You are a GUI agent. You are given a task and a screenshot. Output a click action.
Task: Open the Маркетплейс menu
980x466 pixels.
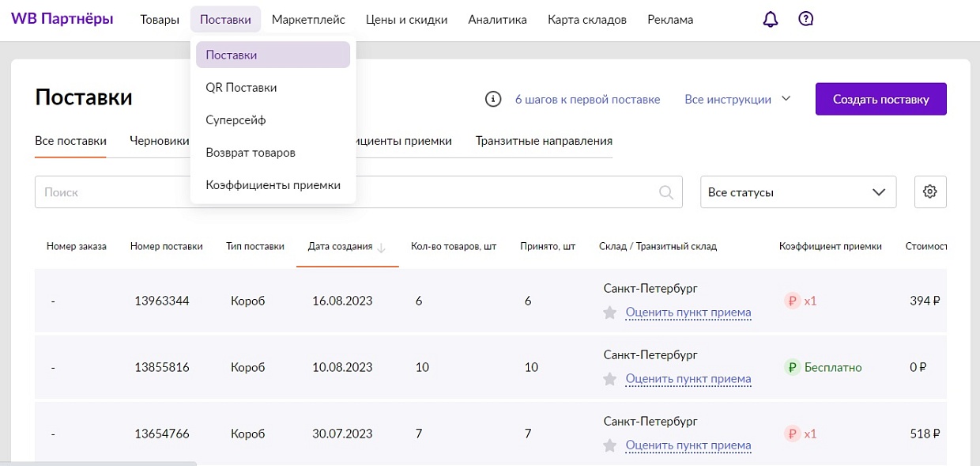click(x=308, y=19)
